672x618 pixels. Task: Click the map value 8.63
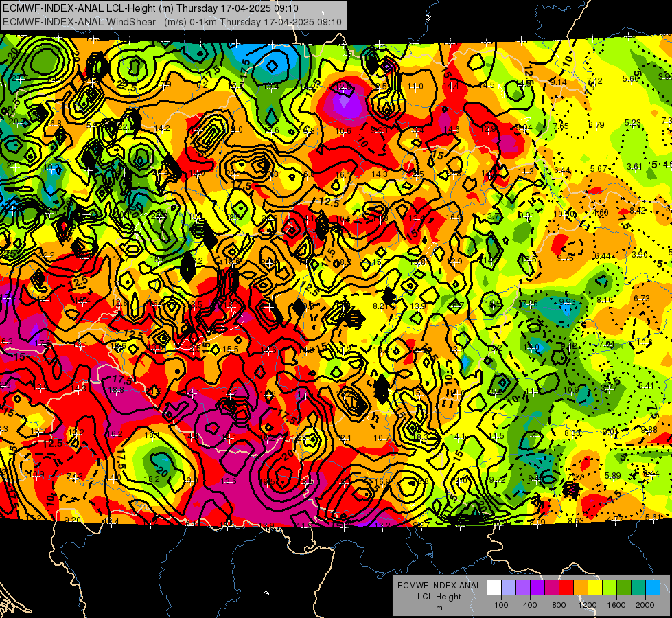[x=576, y=520]
